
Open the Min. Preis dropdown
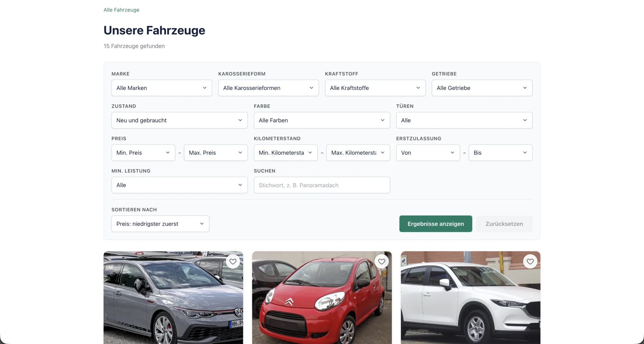[x=143, y=153]
